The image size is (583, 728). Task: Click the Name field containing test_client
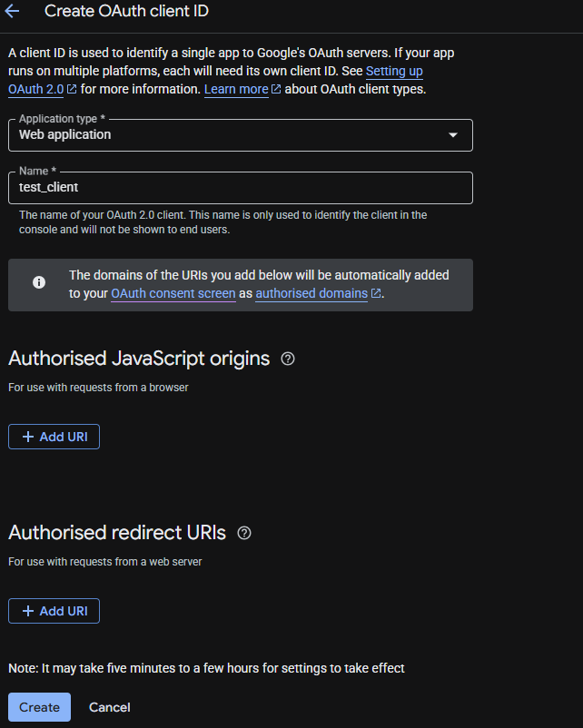tap(241, 188)
